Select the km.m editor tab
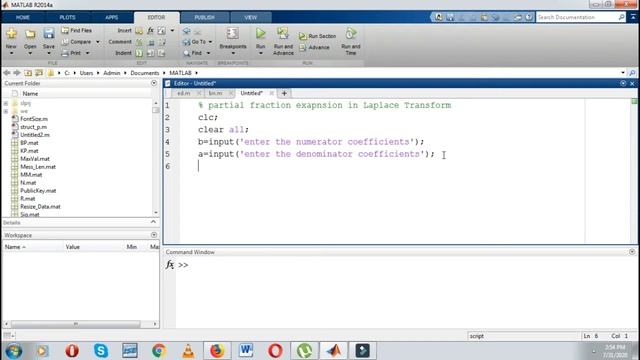This screenshot has width=640, height=360. coord(215,93)
